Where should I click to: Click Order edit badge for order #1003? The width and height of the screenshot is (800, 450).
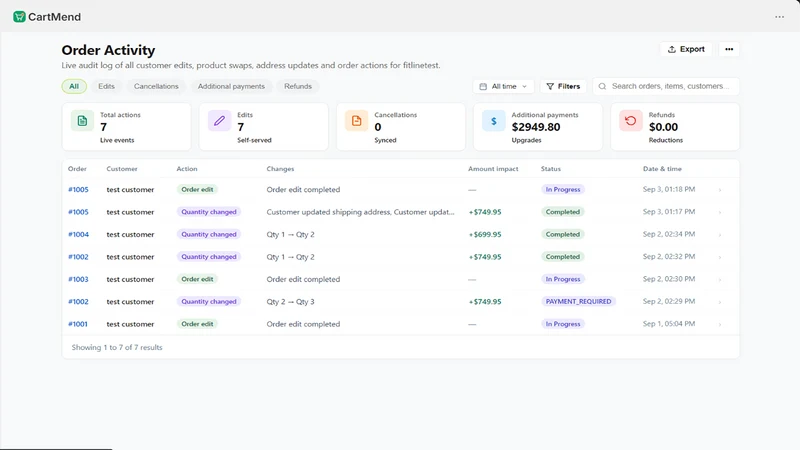197,279
